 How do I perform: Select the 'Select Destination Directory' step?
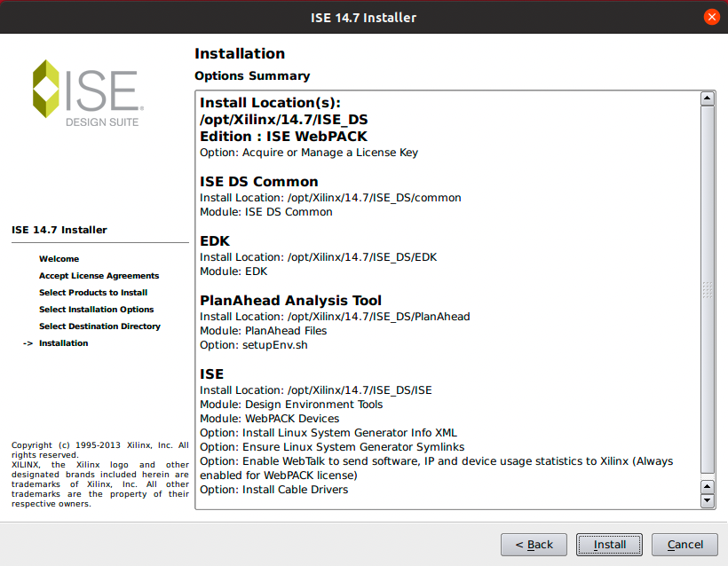[x=99, y=326]
